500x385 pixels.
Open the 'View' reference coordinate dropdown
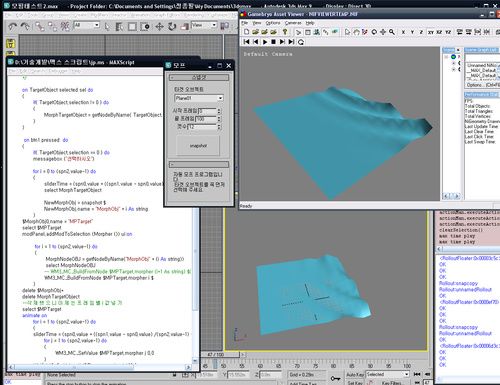click(x=204, y=25)
